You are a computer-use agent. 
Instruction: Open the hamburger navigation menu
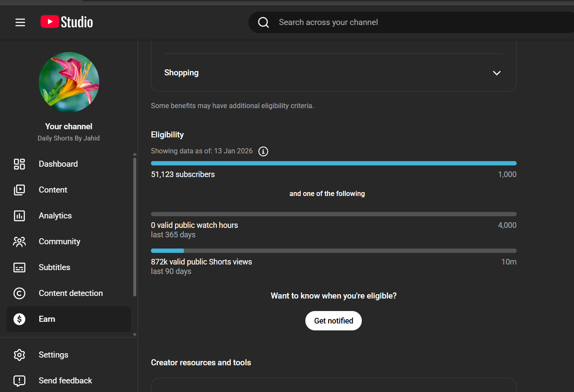[x=20, y=22]
